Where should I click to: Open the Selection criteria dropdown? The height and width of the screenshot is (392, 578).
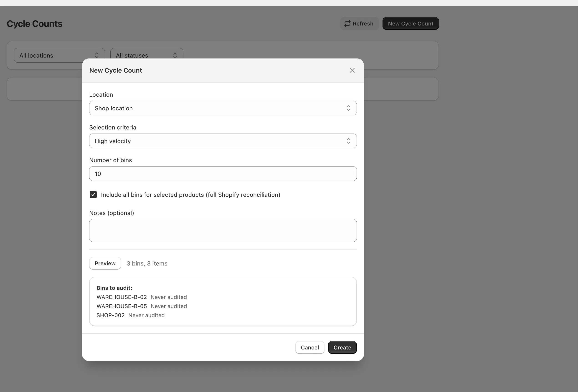pyautogui.click(x=223, y=141)
